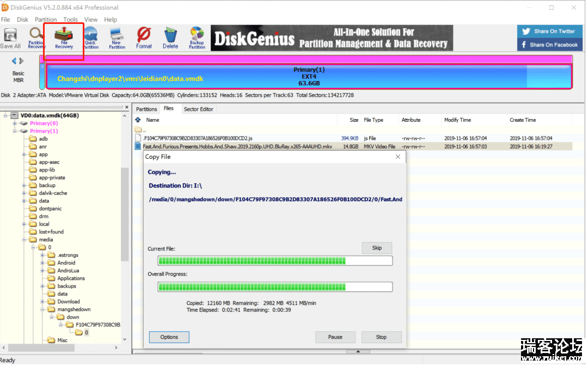Open copy Options

[169, 337]
